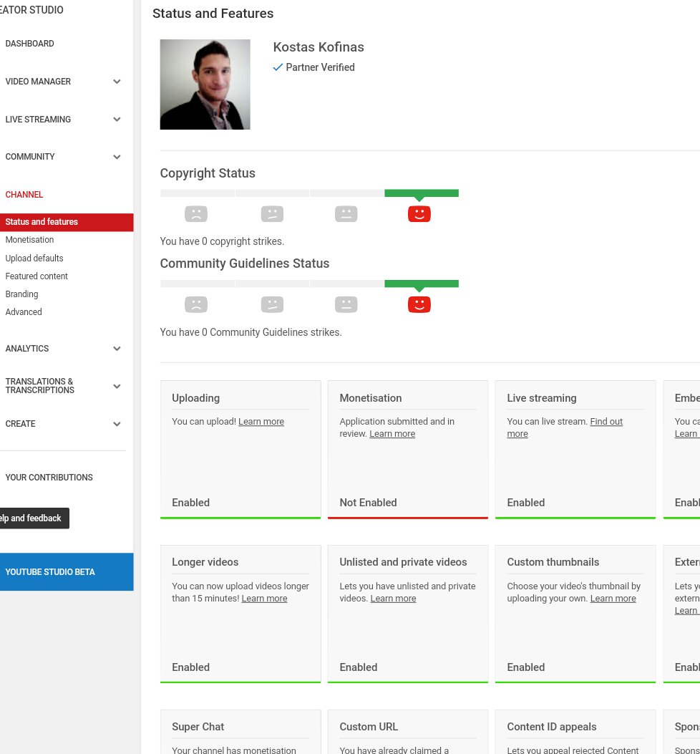Image resolution: width=700 pixels, height=754 pixels.
Task: Click the second grey face in Copyright Status
Action: click(272, 214)
